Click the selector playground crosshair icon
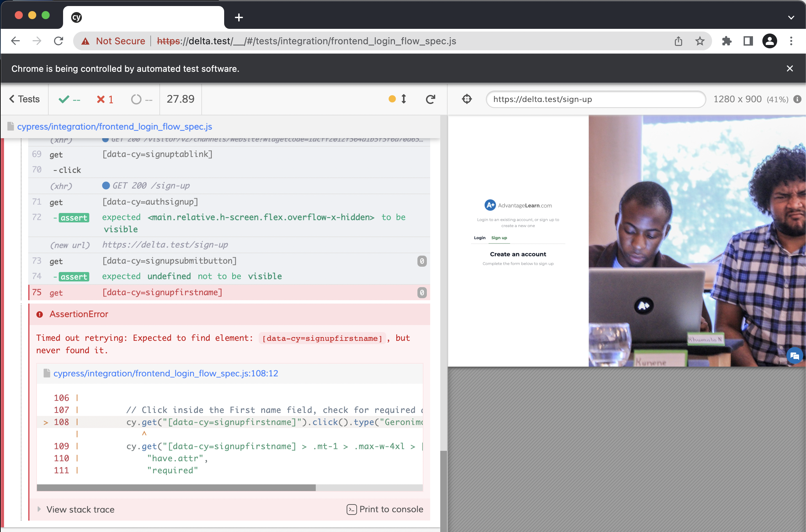This screenshot has height=532, width=806. point(467,99)
